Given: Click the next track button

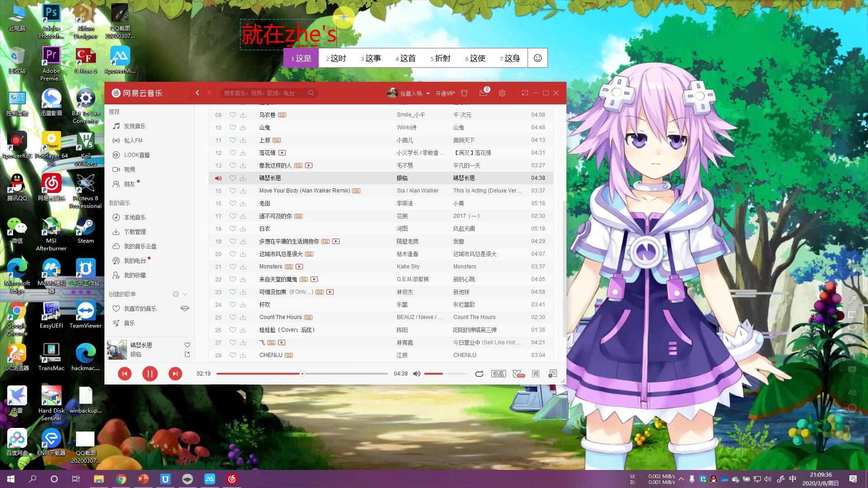Looking at the screenshot, I should tap(175, 374).
